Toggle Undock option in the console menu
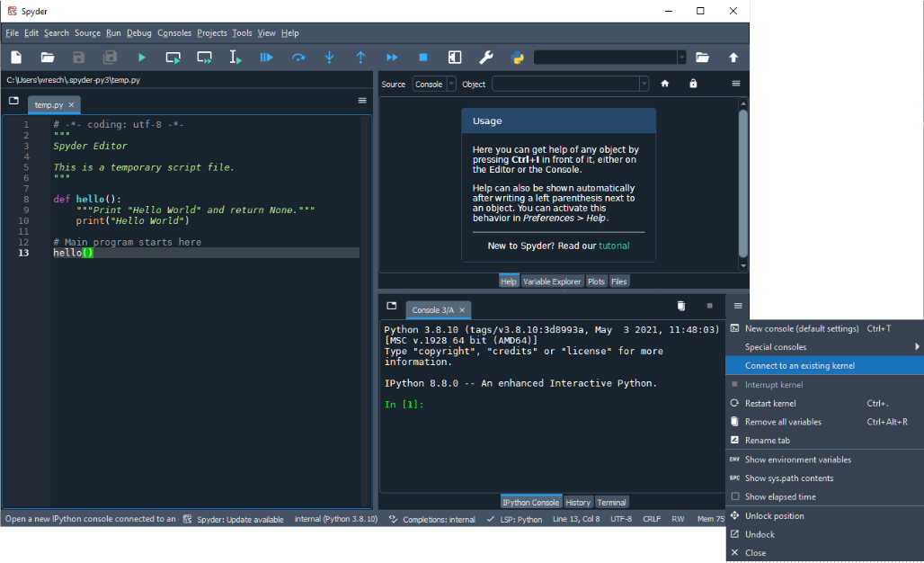924x563 pixels. [x=760, y=534]
